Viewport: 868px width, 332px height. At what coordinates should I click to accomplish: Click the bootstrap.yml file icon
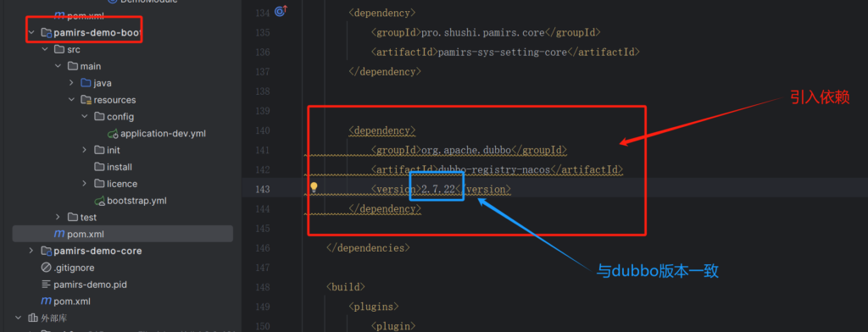pyautogui.click(x=100, y=201)
